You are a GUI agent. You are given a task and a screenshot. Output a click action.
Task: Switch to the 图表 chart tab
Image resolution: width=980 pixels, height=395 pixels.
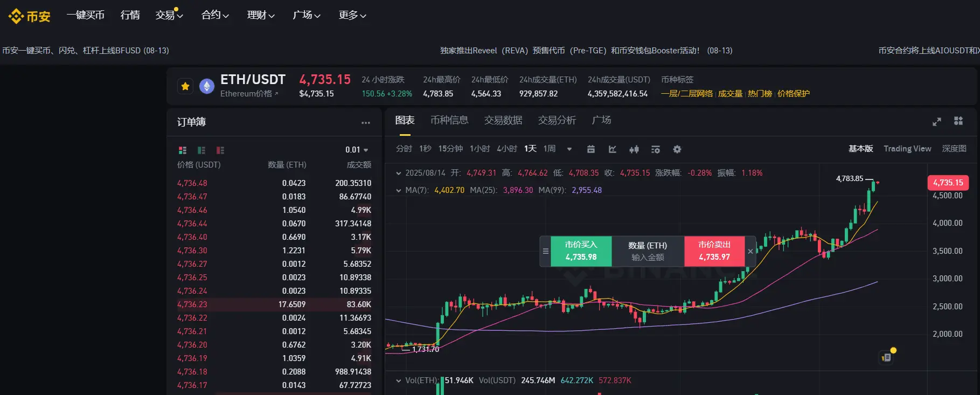405,120
